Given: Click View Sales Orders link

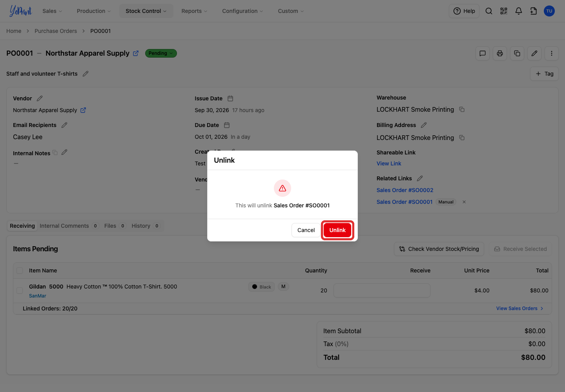Looking at the screenshot, I should (x=520, y=309).
